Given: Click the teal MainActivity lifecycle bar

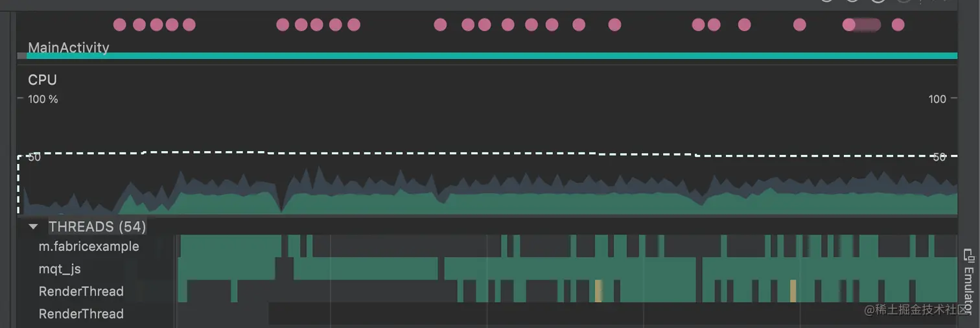Looking at the screenshot, I should tap(492, 56).
